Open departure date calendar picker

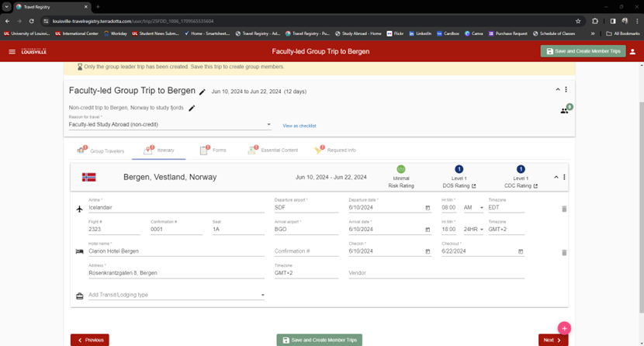pos(428,208)
